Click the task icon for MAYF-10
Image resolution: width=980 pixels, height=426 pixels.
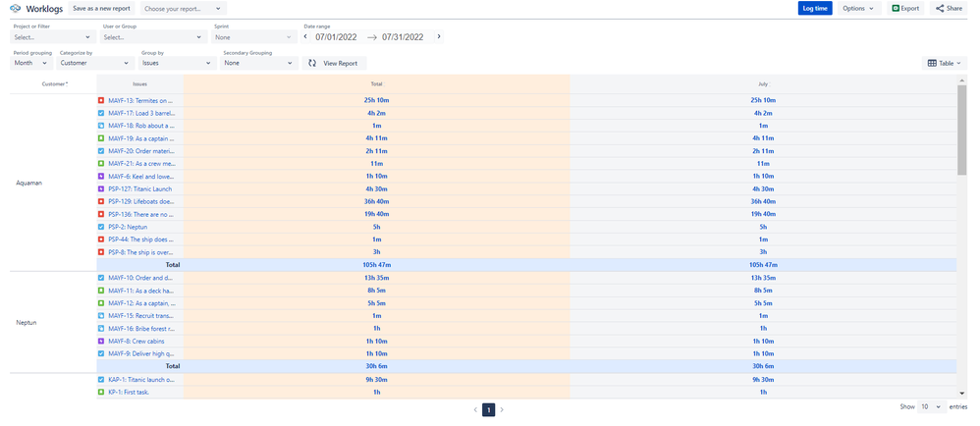[x=101, y=278]
